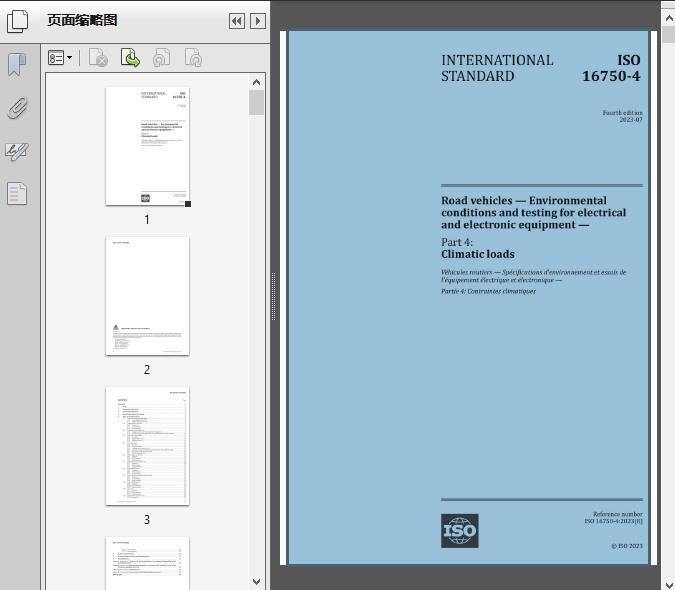
Task: Expand panel using right arrow button
Action: point(258,21)
